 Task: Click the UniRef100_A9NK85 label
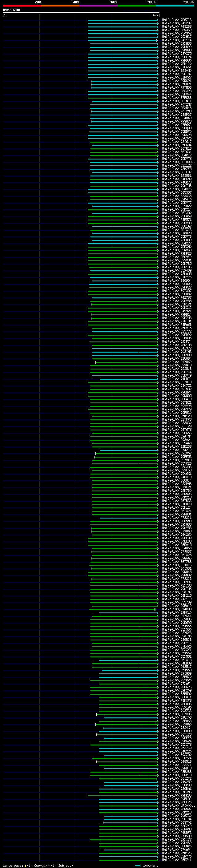(176, 796)
